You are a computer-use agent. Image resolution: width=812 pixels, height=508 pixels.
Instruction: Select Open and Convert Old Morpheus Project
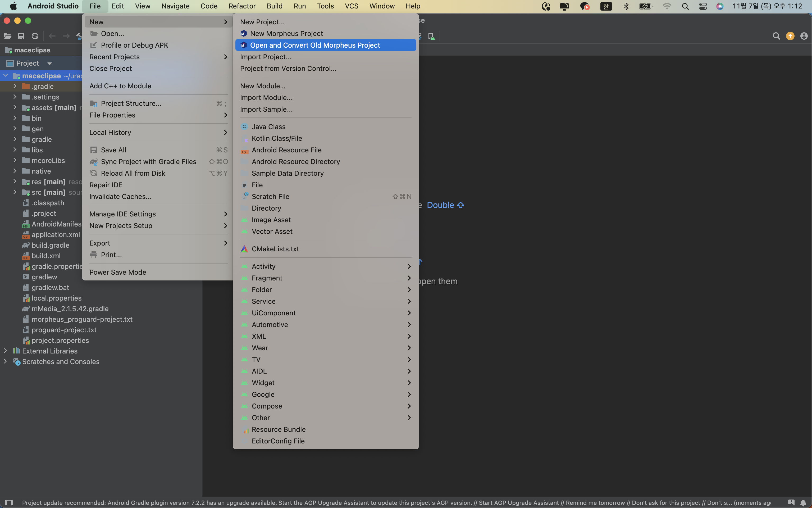(315, 45)
